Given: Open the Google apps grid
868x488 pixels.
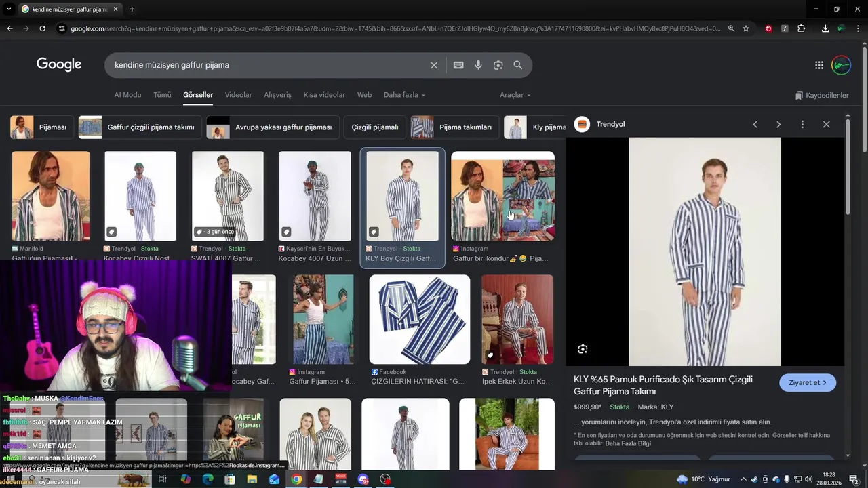Looking at the screenshot, I should tap(819, 65).
